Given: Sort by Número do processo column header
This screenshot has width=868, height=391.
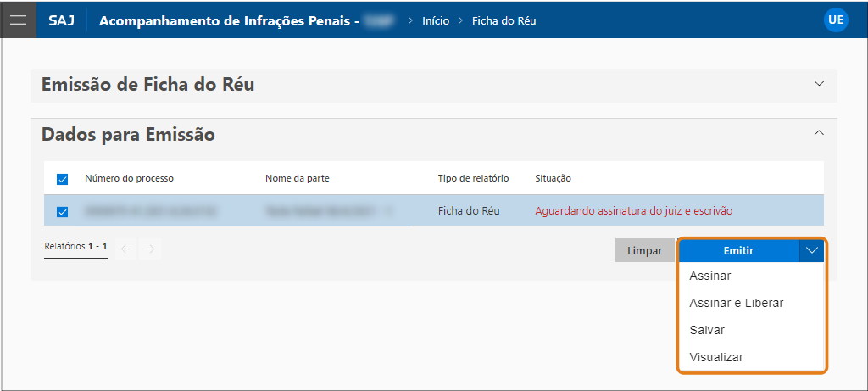Looking at the screenshot, I should (x=129, y=178).
